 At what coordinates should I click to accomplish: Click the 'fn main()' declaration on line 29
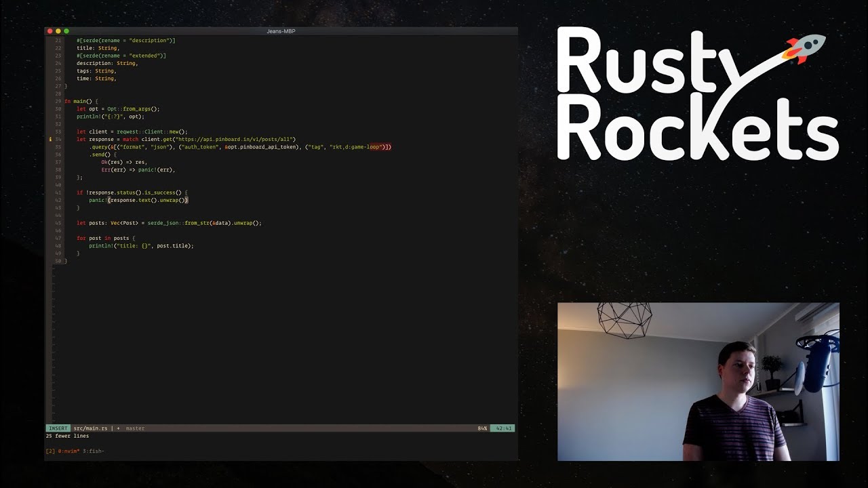pyautogui.click(x=81, y=101)
